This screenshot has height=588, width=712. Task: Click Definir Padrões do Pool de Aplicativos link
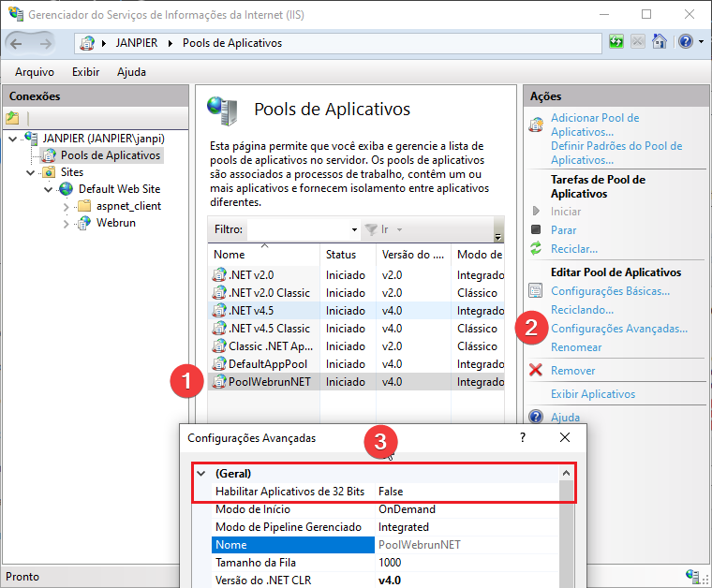click(x=616, y=153)
